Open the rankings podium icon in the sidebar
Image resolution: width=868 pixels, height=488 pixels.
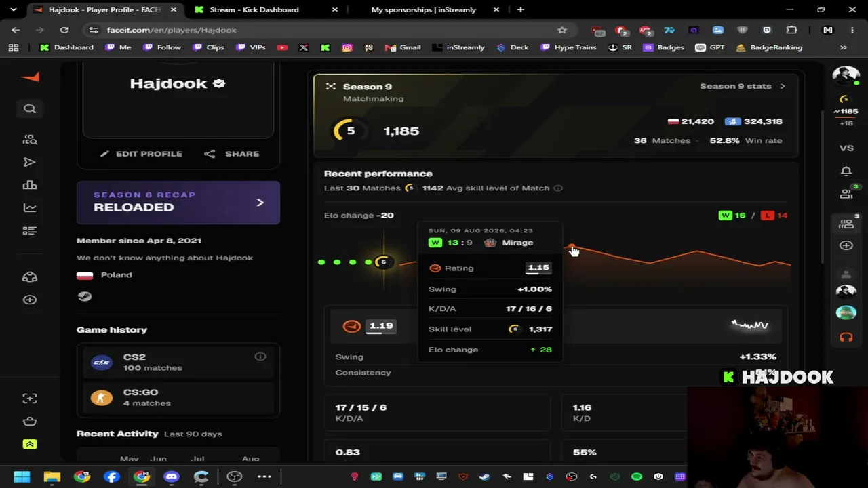29,185
